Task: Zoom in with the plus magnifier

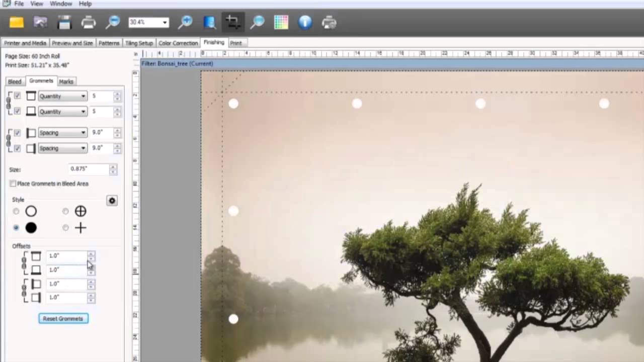Action: point(185,22)
